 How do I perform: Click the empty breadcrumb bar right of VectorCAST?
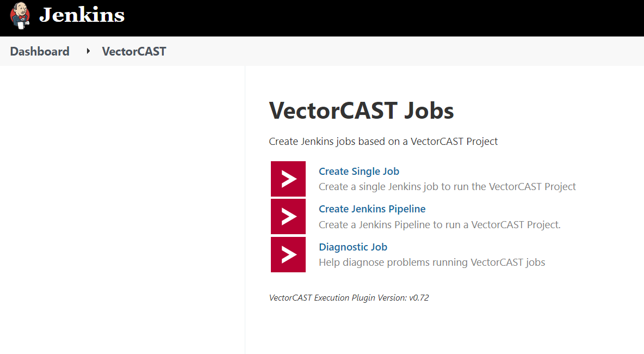coord(405,51)
